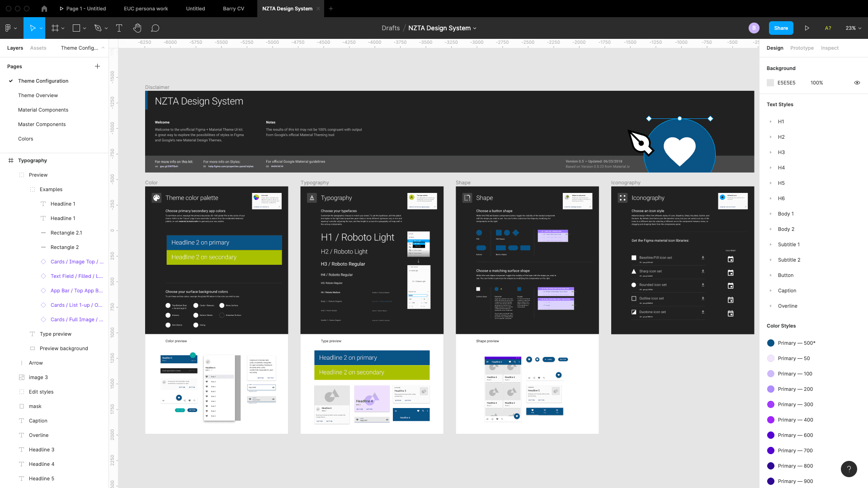Click the background color swatch E5E5E5

pyautogui.click(x=770, y=83)
